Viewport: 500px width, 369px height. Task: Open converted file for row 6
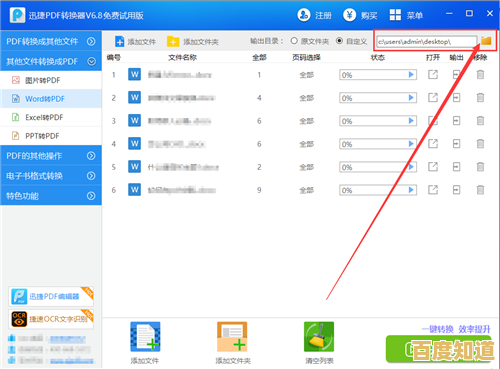tap(433, 190)
